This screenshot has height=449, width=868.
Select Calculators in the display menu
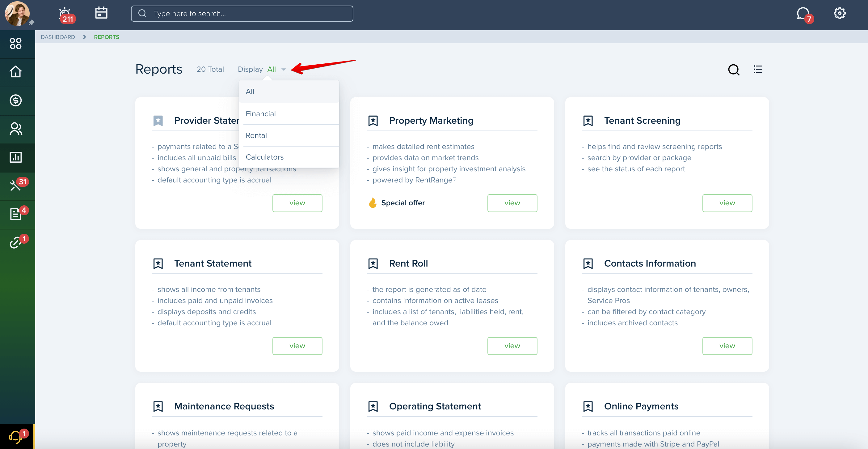click(289, 157)
